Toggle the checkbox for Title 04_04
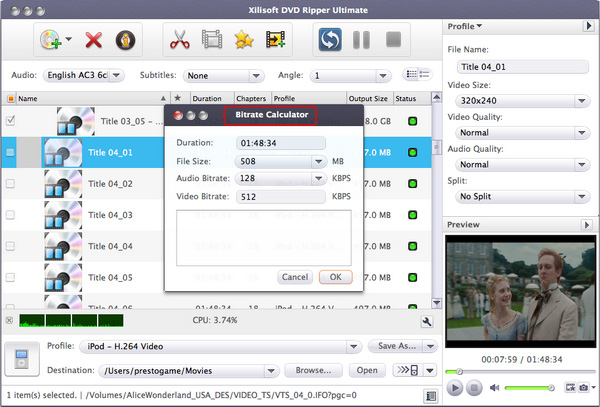Viewport: 600px width, 407px height. 11,246
